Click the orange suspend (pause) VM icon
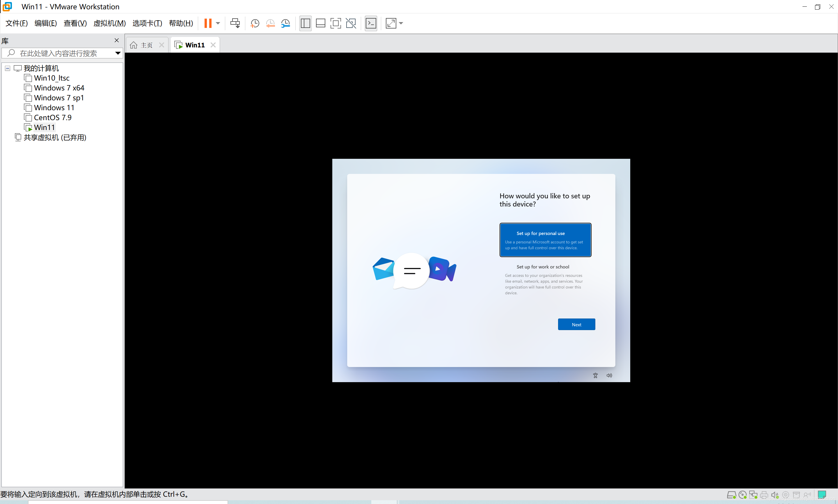The image size is (838, 504). click(208, 23)
